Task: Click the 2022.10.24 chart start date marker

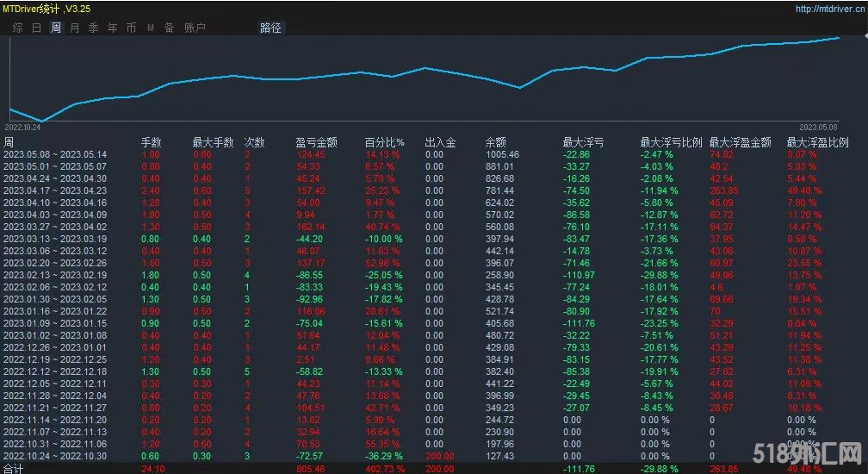Action: (x=22, y=126)
